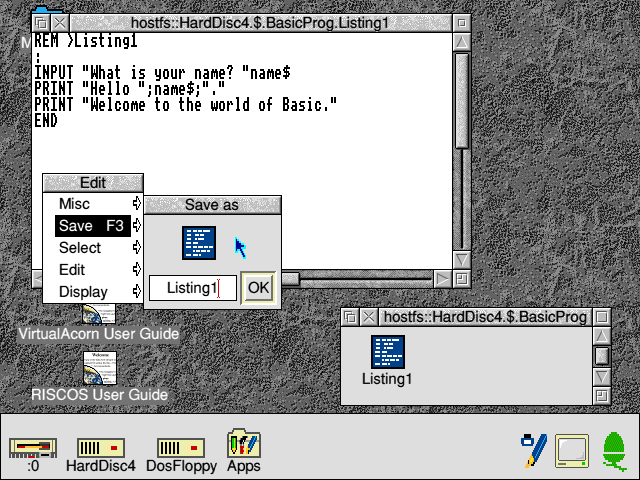The width and height of the screenshot is (640, 480).
Task: Click the green acorn Task Manager icon
Action: [614, 451]
